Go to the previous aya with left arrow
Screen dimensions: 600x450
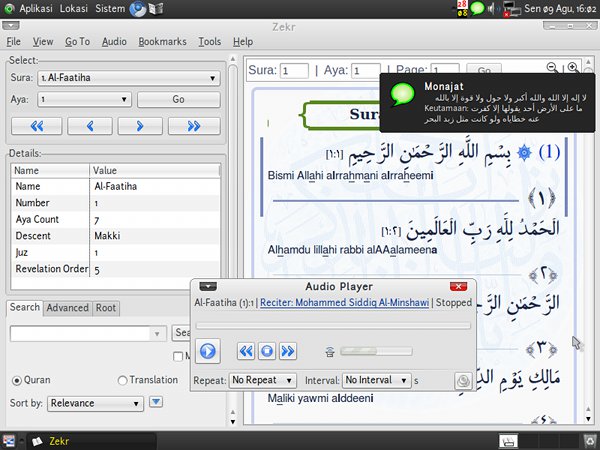[90, 126]
